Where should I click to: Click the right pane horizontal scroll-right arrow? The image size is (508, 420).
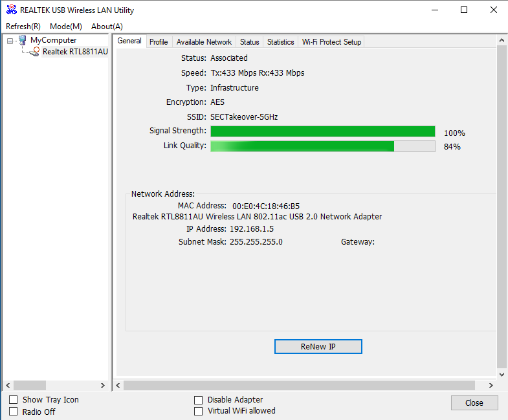[x=491, y=385]
